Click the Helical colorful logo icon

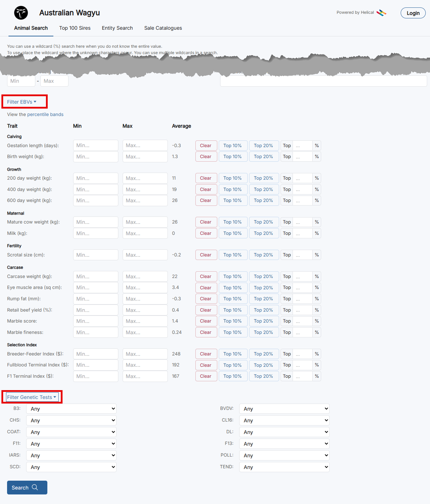381,13
